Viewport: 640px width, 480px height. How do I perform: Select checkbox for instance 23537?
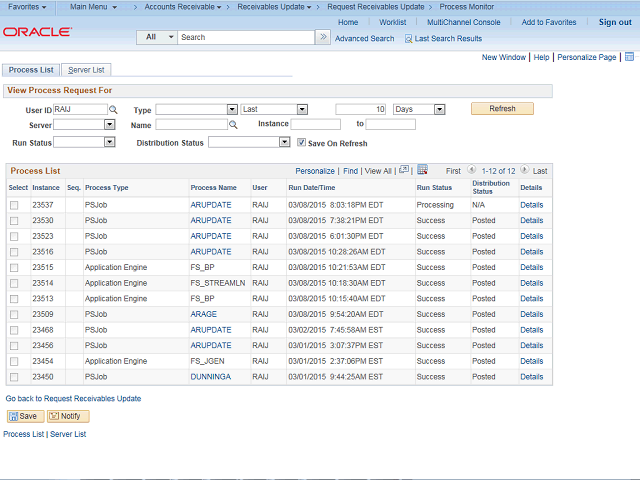pos(14,205)
